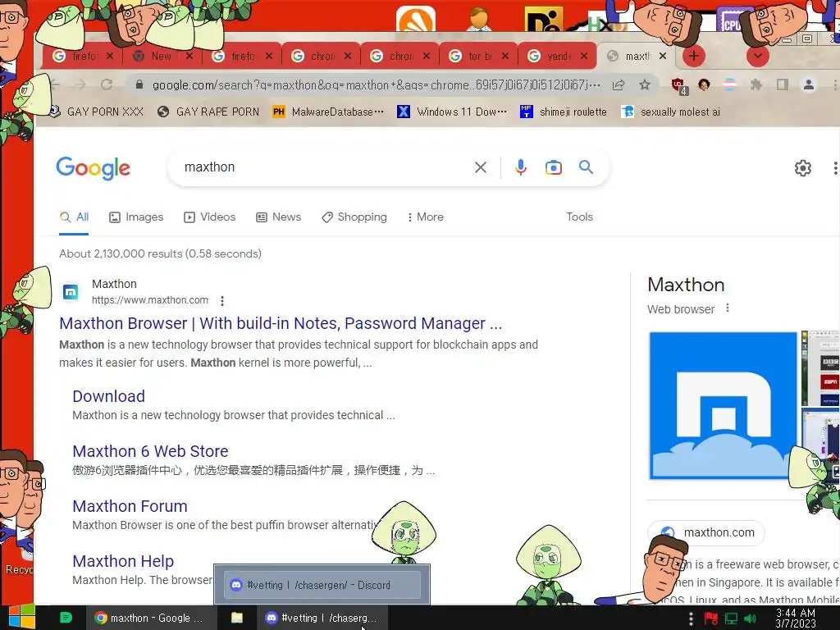
Task: Clear the search box with the X
Action: coord(481,167)
